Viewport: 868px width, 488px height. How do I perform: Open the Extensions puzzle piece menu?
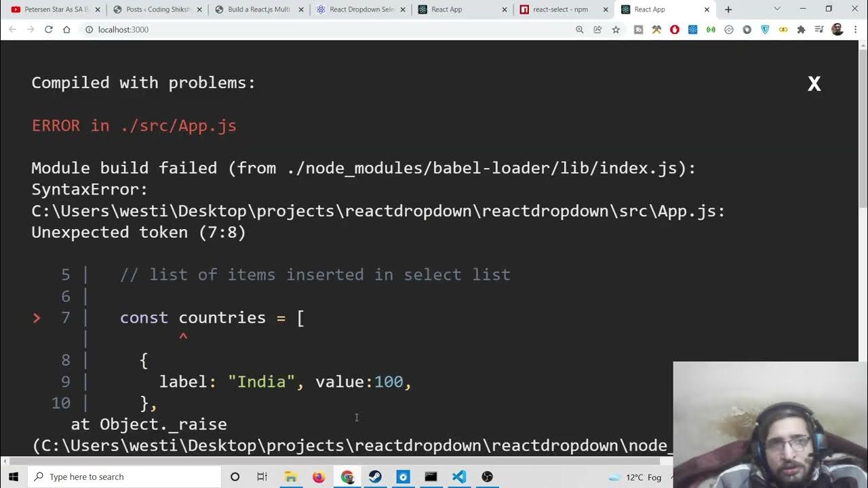click(x=801, y=30)
